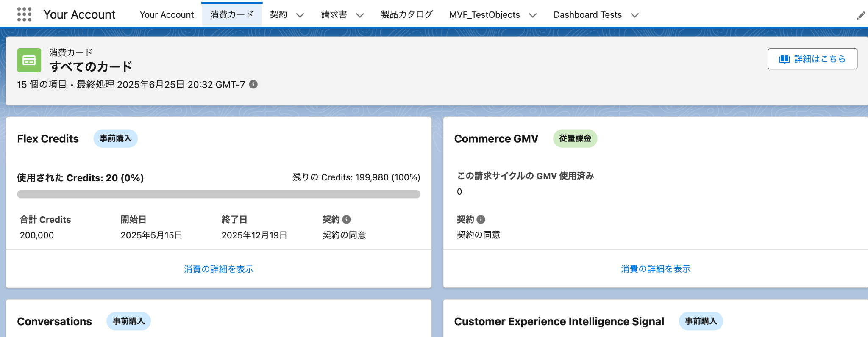Viewport: 868px width, 337px height.
Task: Click 消費の詳細を表示 under Flex Credits
Action: (219, 269)
